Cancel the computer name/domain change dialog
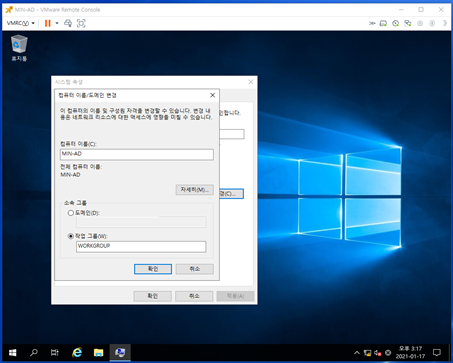 point(195,269)
